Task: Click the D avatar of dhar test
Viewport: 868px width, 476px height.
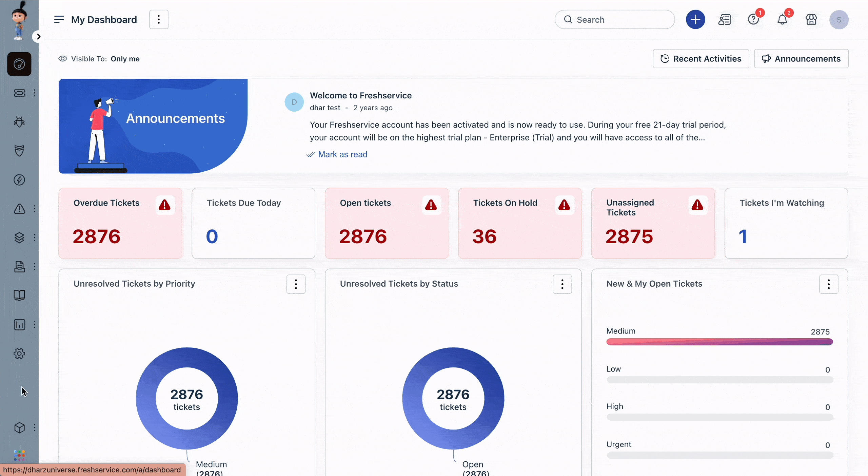Action: click(x=294, y=102)
